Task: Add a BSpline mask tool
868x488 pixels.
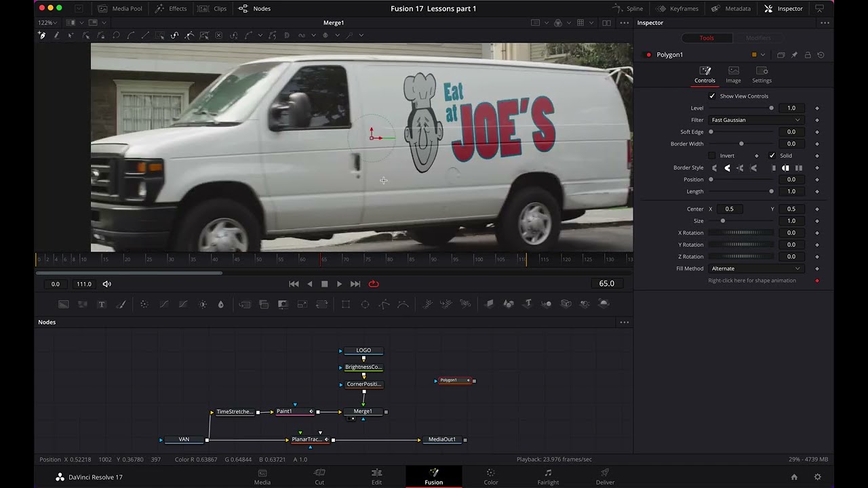Action: pos(403,304)
